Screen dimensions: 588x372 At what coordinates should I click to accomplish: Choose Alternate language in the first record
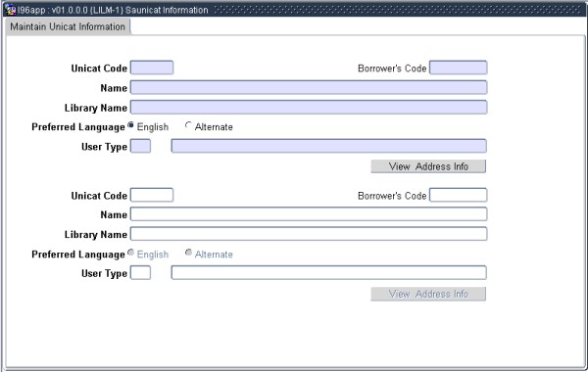188,125
